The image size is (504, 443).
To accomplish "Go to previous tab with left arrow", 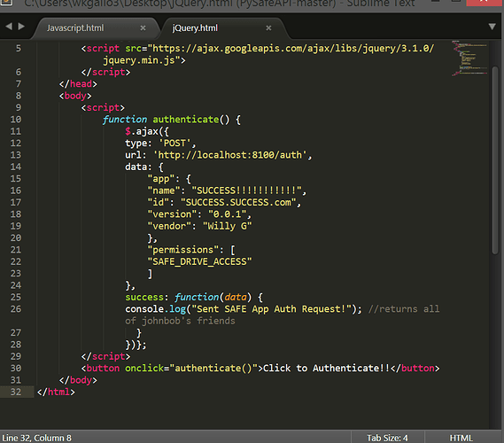I will pyautogui.click(x=9, y=27).
